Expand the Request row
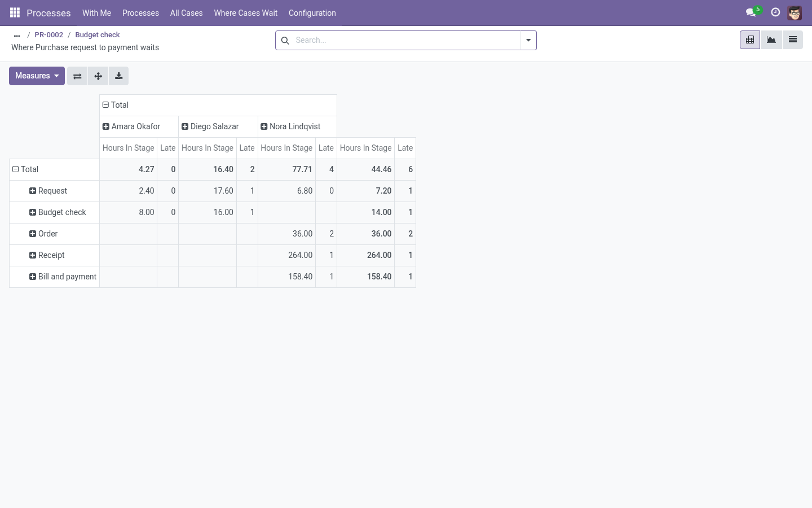The image size is (812, 508). 54,191
